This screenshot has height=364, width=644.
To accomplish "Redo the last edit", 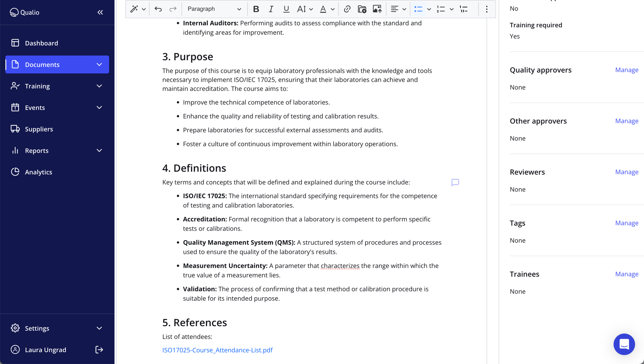I will pos(173,9).
